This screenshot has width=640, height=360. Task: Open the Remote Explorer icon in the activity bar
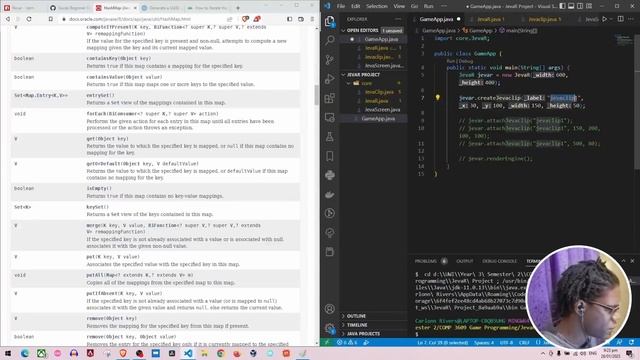click(330, 118)
